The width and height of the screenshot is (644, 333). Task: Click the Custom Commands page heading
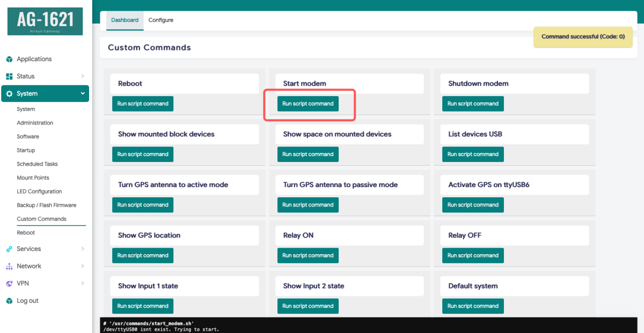pos(149,47)
